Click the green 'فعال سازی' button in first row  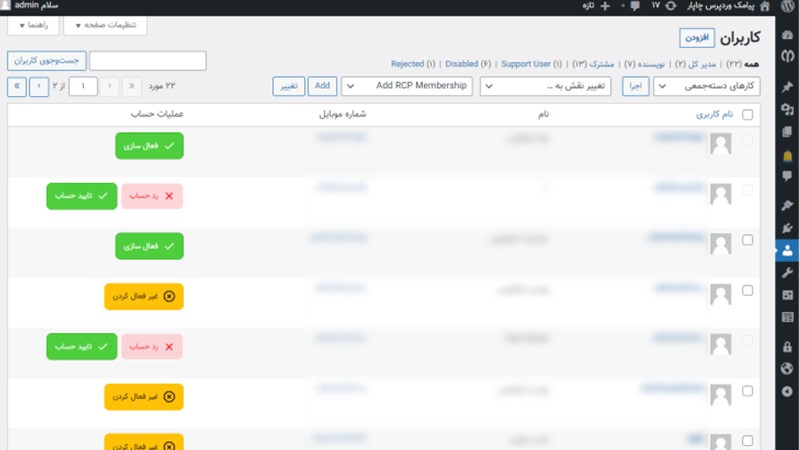click(149, 146)
